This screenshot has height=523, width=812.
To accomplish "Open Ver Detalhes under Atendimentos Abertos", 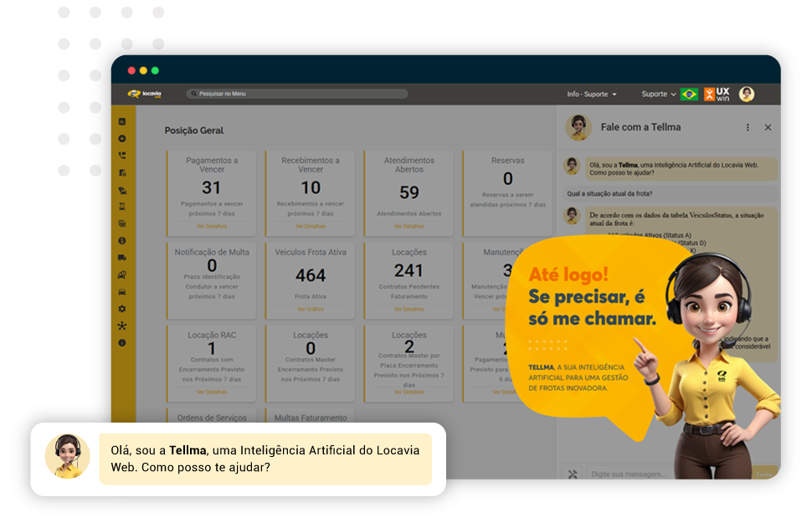I will (x=409, y=226).
